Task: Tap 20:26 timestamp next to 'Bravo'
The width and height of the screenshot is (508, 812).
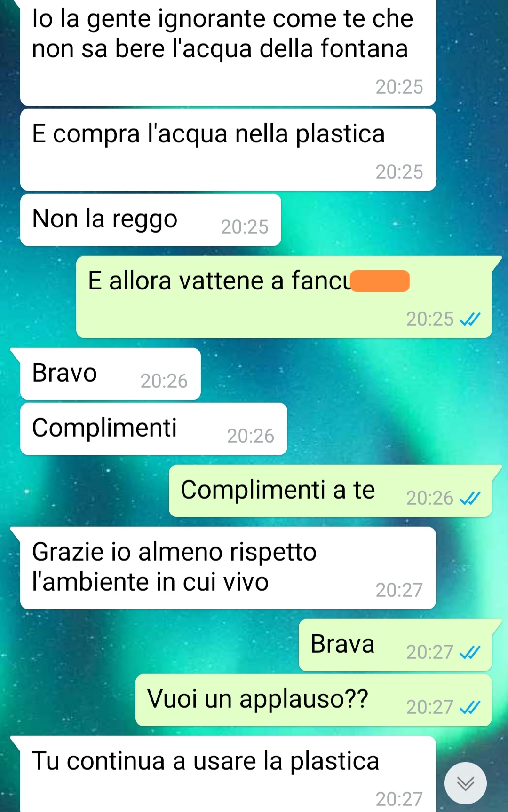Action: pyautogui.click(x=164, y=381)
